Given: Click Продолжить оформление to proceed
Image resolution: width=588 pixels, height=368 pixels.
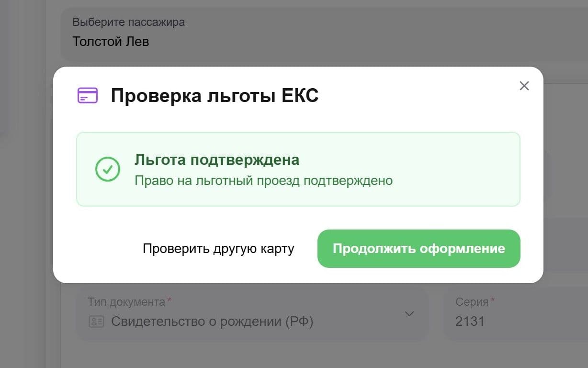Looking at the screenshot, I should pyautogui.click(x=418, y=249).
